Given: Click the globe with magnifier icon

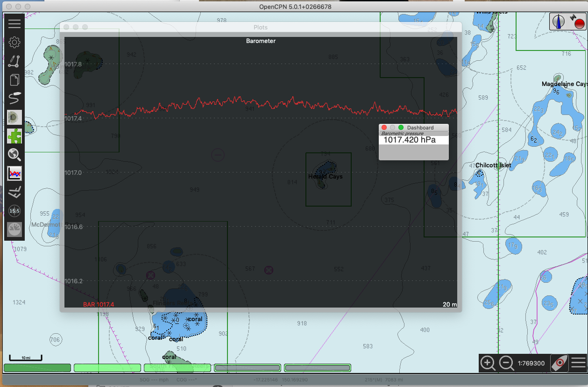Looking at the screenshot, I should [14, 155].
